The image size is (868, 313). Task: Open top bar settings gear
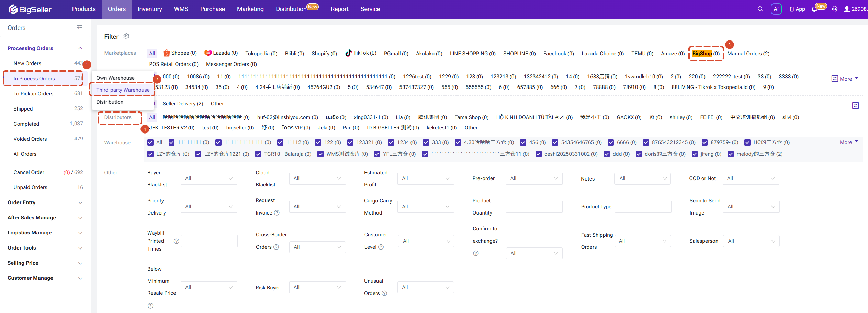tap(835, 9)
